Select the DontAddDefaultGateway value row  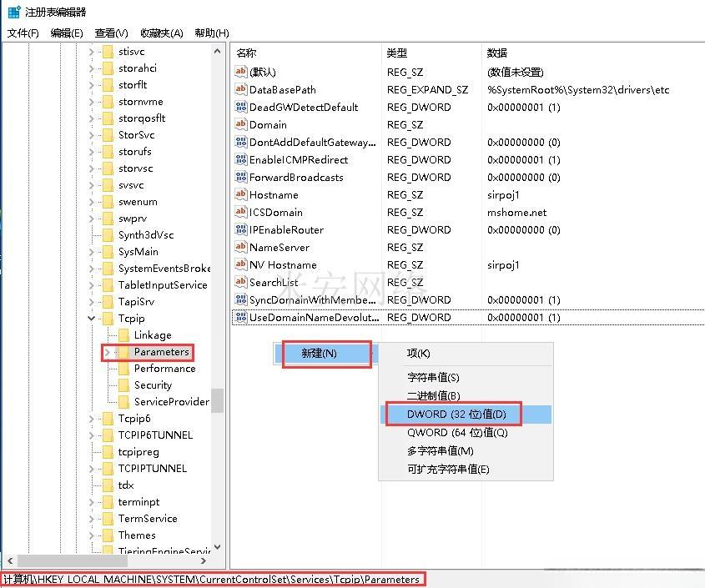point(467,142)
